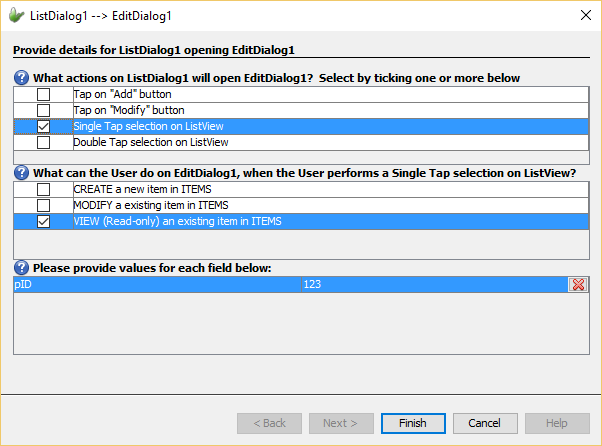Edit the pID value field showing 123
602x446 pixels.
coord(312,285)
